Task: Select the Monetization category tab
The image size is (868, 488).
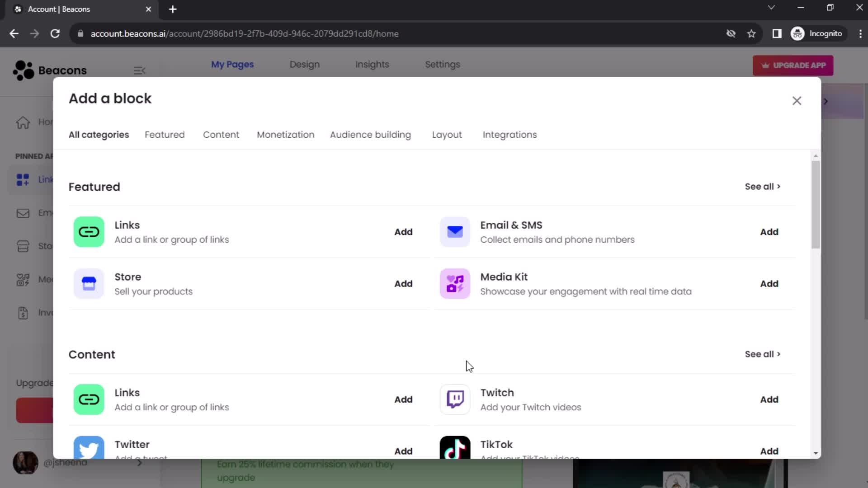Action: (284, 135)
